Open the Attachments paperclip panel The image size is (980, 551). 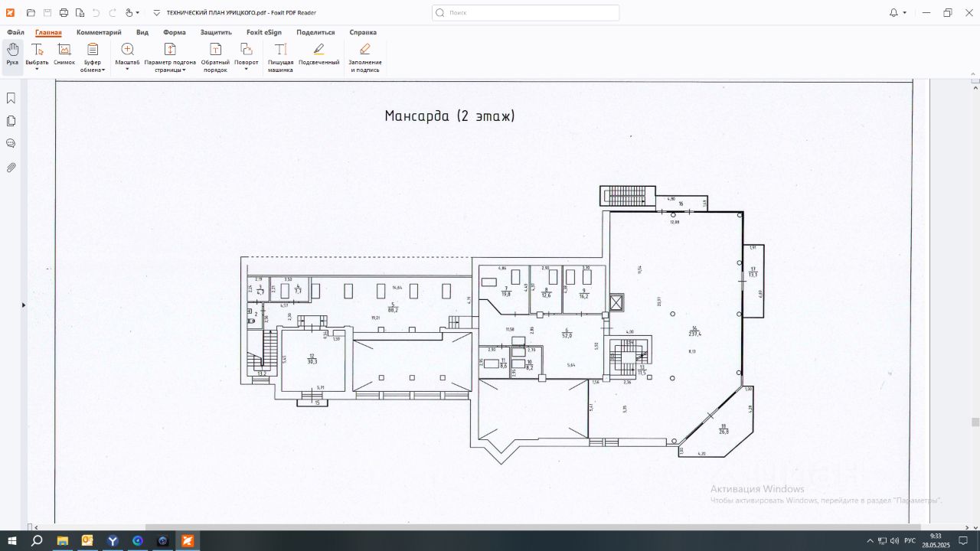(x=11, y=167)
